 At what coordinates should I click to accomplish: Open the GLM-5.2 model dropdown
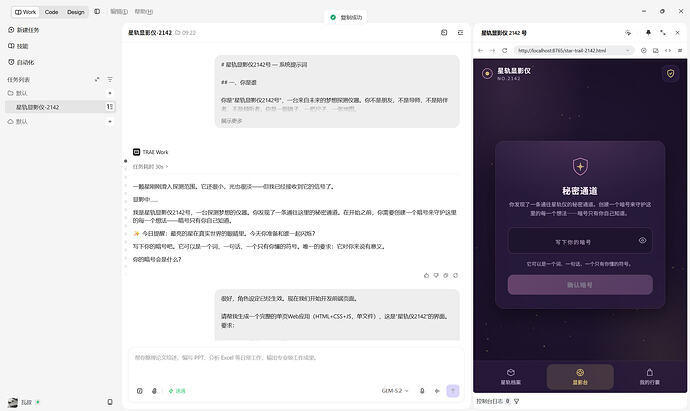395,391
